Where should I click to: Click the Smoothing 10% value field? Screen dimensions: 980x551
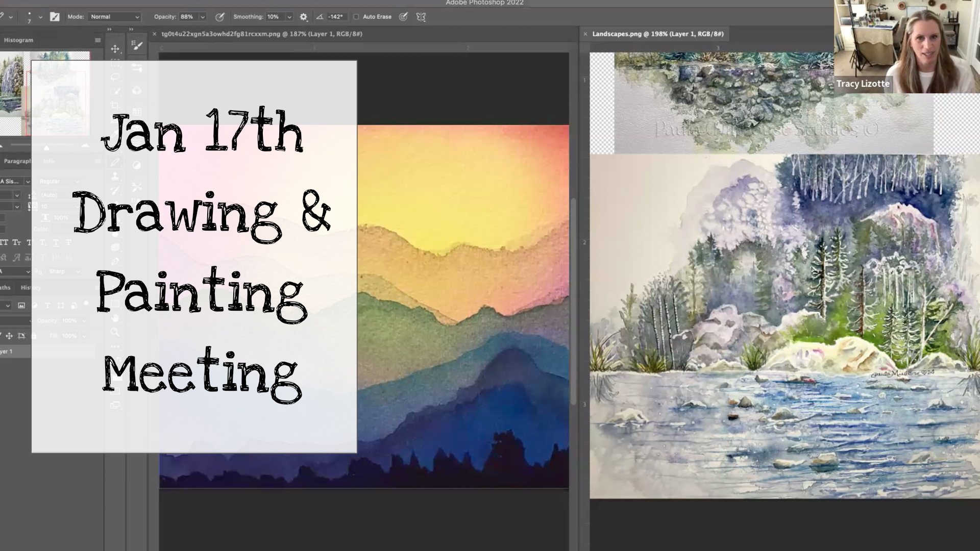coord(275,17)
